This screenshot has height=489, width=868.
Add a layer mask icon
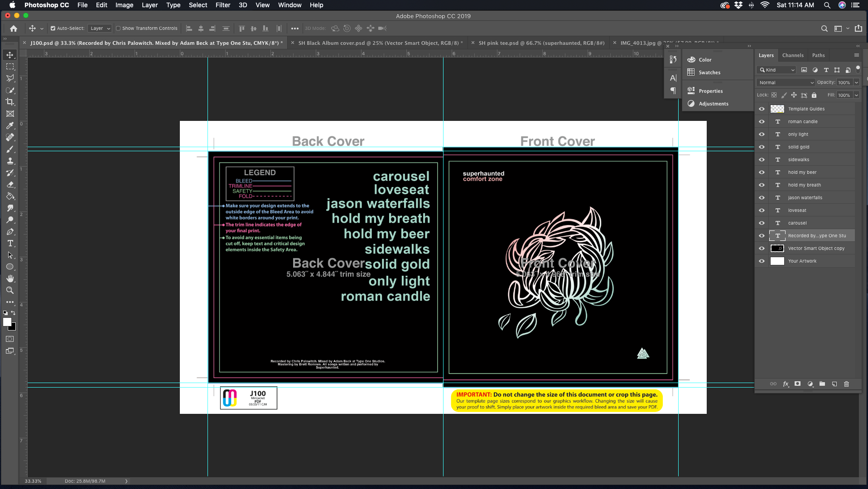click(x=797, y=384)
